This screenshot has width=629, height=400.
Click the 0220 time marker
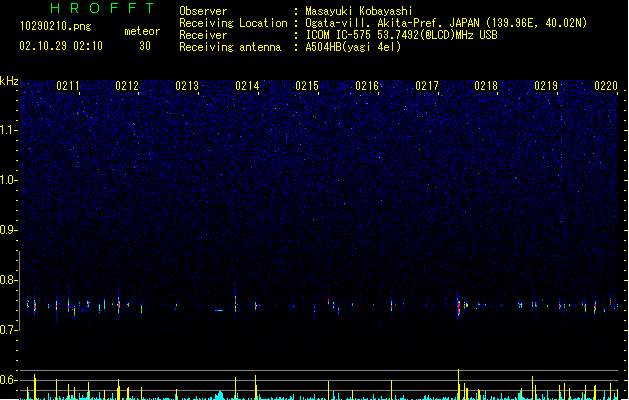(606, 86)
